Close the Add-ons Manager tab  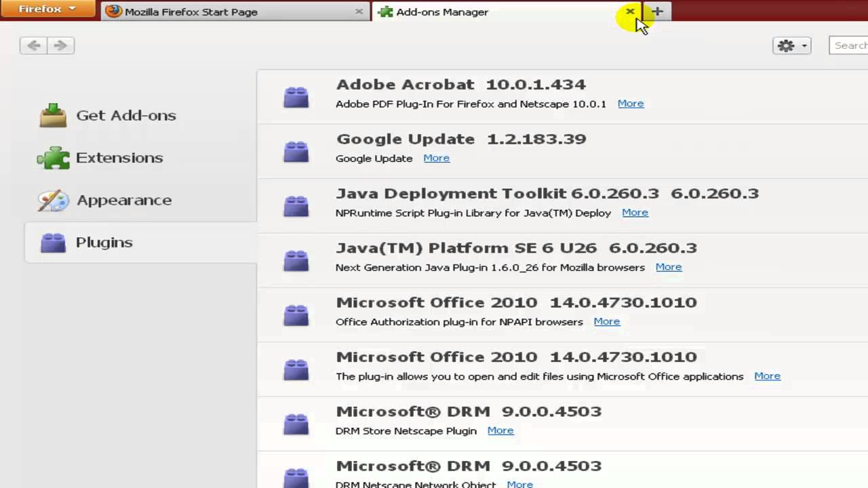[630, 12]
